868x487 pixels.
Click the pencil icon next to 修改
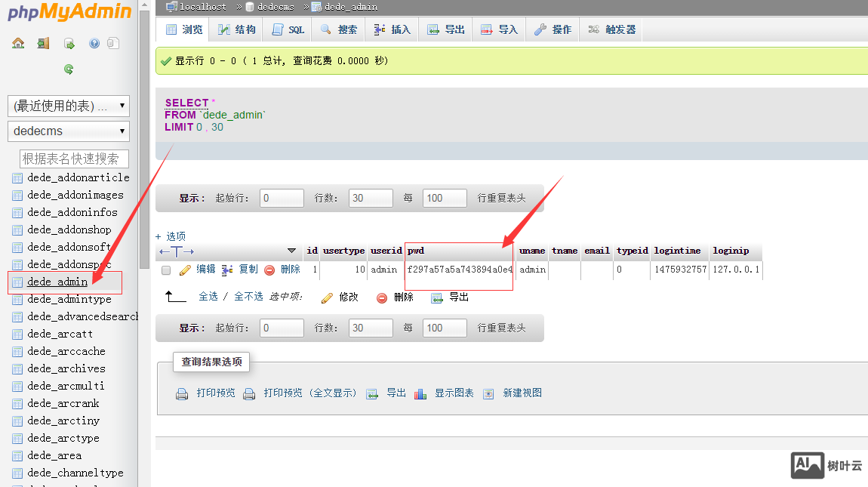click(327, 298)
